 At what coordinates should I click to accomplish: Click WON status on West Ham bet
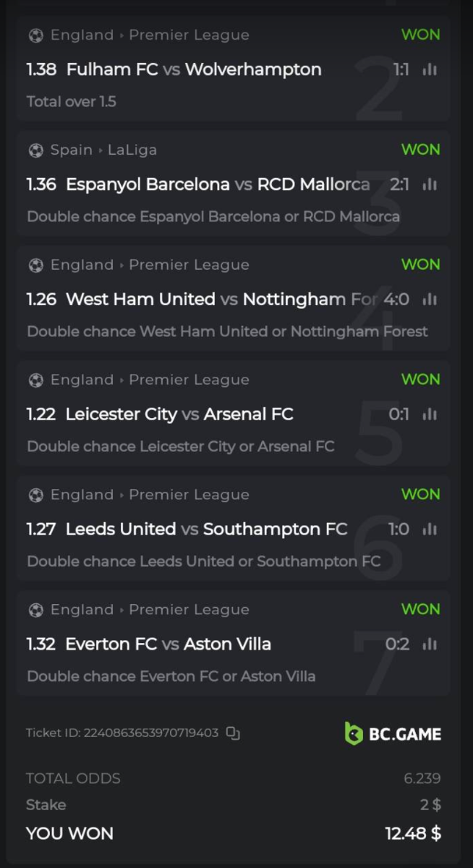tap(420, 265)
